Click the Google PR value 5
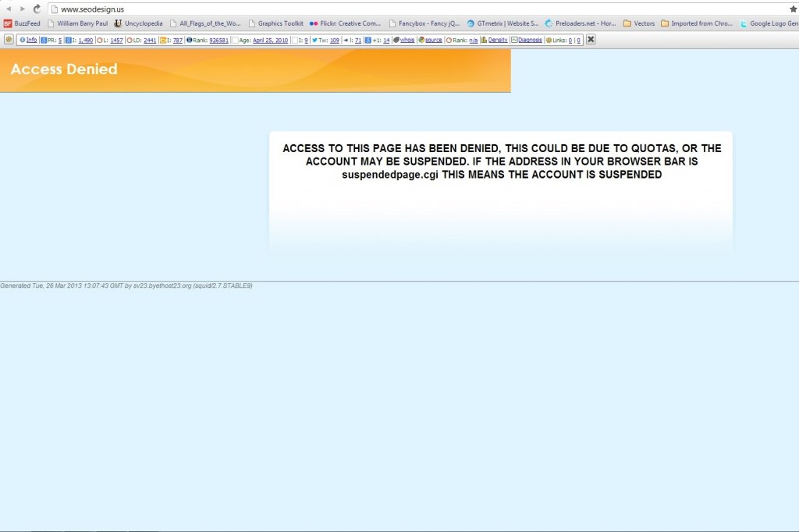799x532 pixels. tap(59, 41)
